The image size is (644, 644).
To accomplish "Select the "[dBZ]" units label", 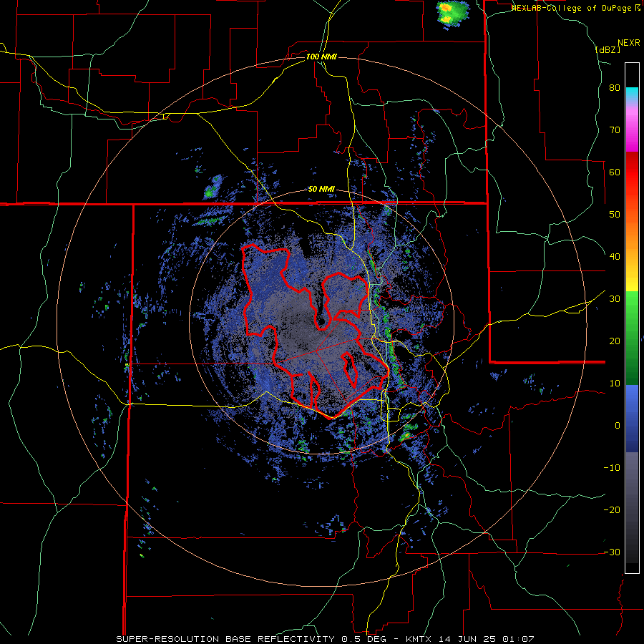I will point(608,49).
